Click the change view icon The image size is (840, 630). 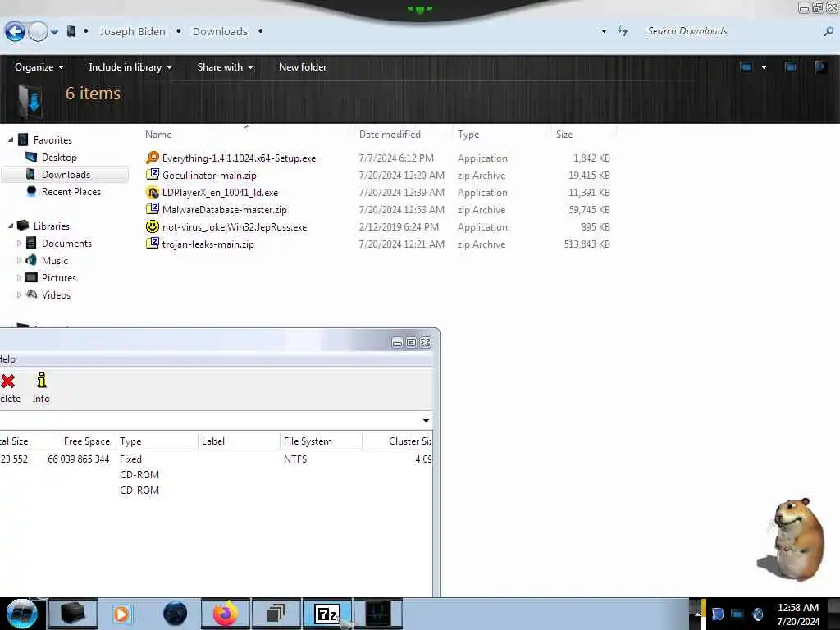click(x=746, y=67)
